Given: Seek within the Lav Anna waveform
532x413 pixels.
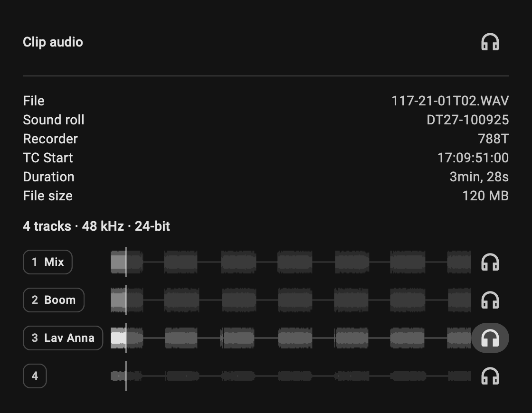Looking at the screenshot, I should [x=291, y=338].
